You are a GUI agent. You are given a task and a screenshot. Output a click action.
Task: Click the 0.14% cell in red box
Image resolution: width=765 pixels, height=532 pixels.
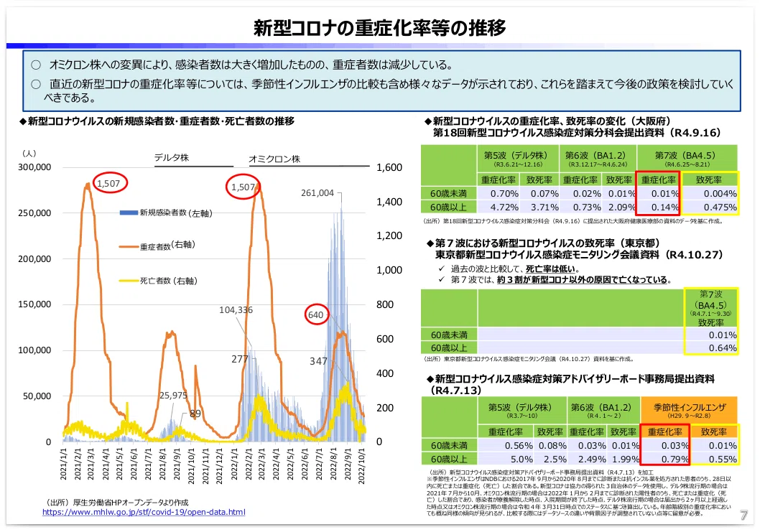pos(659,207)
